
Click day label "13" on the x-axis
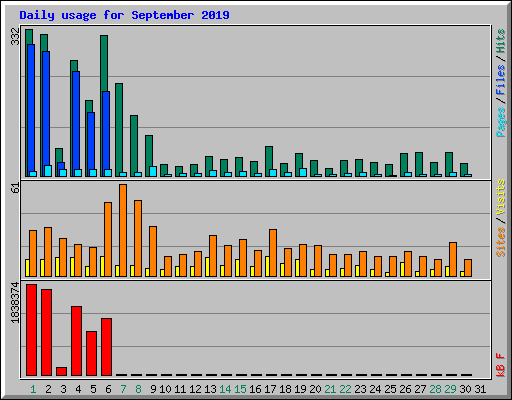click(210, 389)
